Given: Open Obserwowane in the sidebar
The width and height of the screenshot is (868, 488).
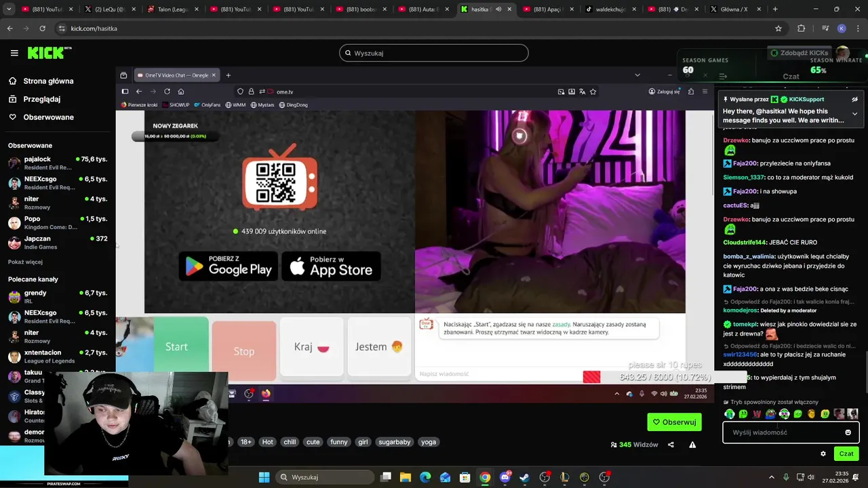Looking at the screenshot, I should (48, 117).
